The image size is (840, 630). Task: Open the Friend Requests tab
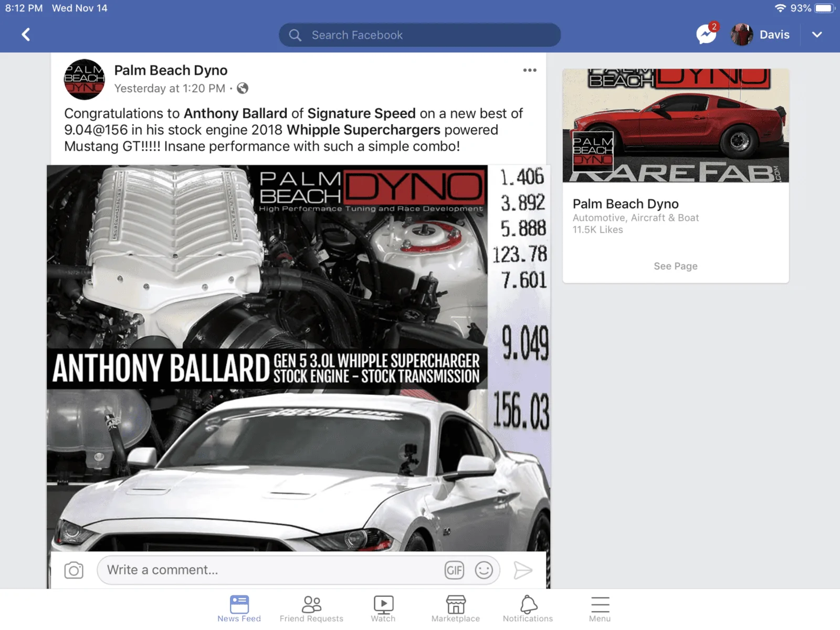tap(311, 609)
